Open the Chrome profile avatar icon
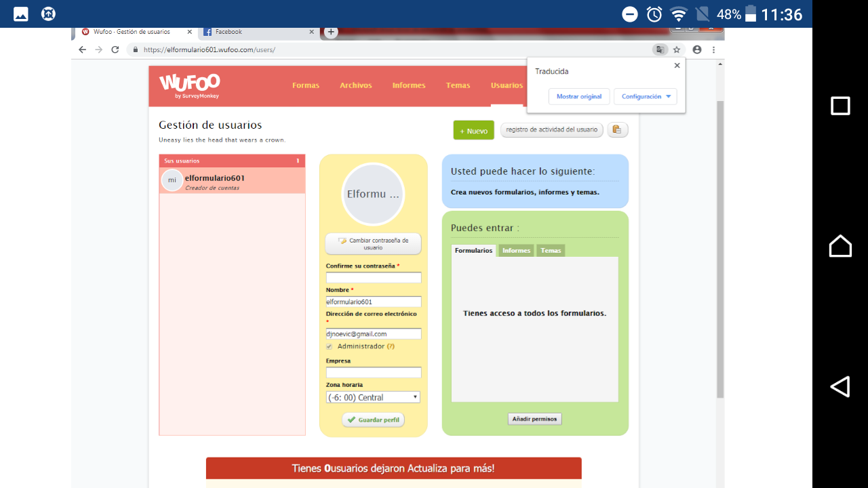The image size is (868, 488). [x=696, y=49]
